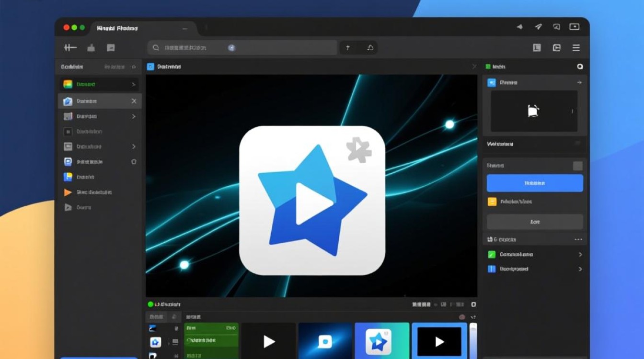Click the vertical slider beside the timeline thumbnails

(473, 341)
